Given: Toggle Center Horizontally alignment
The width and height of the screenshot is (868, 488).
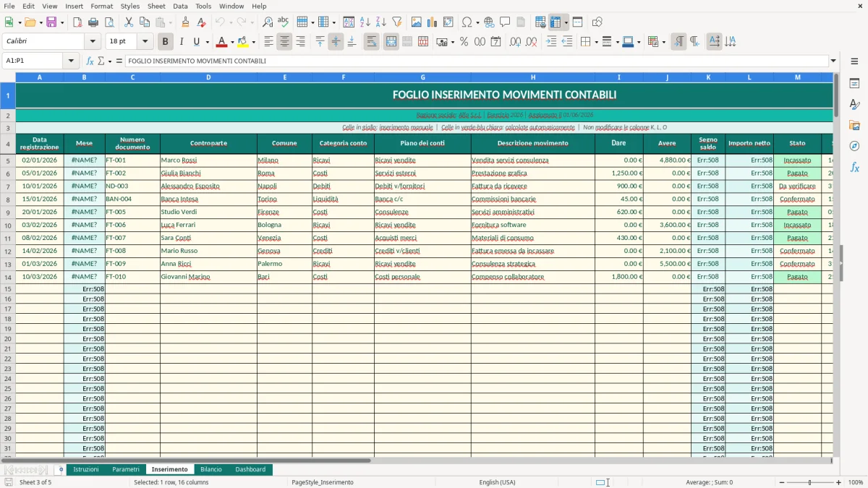Looking at the screenshot, I should [x=284, y=42].
